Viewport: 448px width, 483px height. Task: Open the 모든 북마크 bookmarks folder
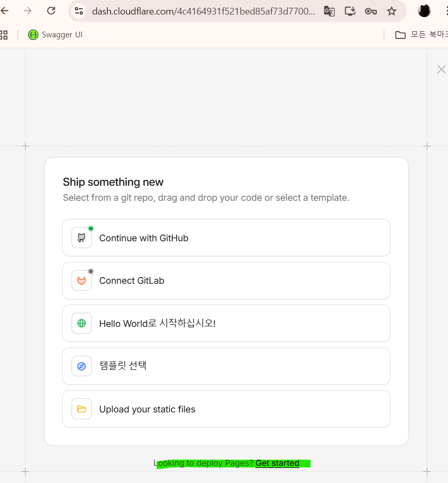click(421, 35)
